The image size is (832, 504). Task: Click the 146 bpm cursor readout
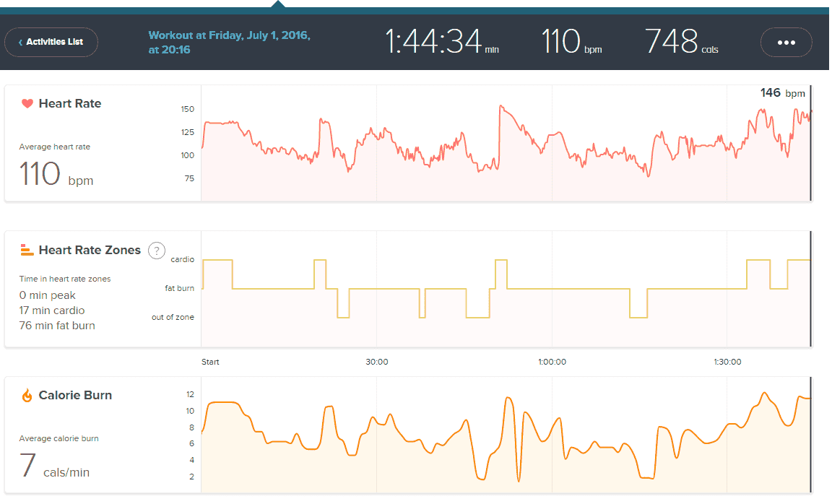(782, 93)
